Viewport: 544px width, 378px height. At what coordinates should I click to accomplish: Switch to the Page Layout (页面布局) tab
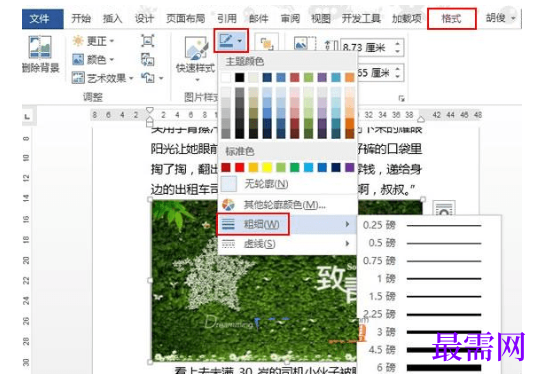(x=185, y=18)
